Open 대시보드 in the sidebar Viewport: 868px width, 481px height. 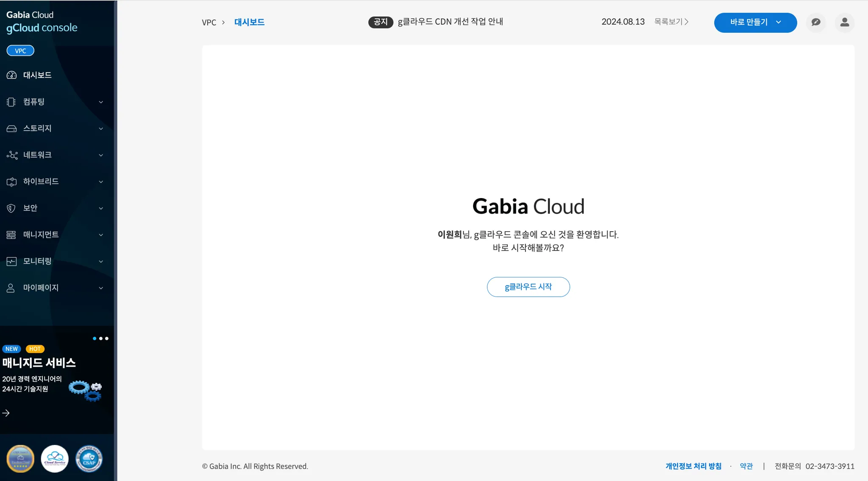pyautogui.click(x=37, y=75)
